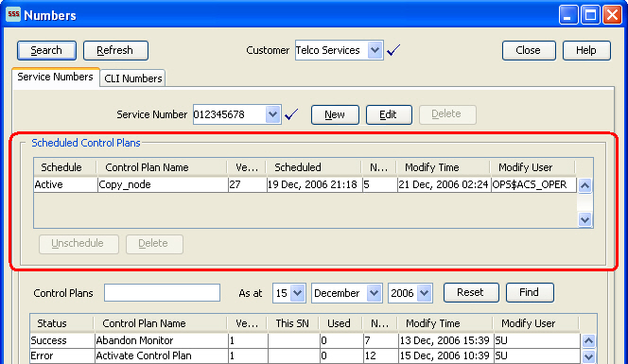Click the OPS$ACS_OPER user cell

tap(533, 184)
